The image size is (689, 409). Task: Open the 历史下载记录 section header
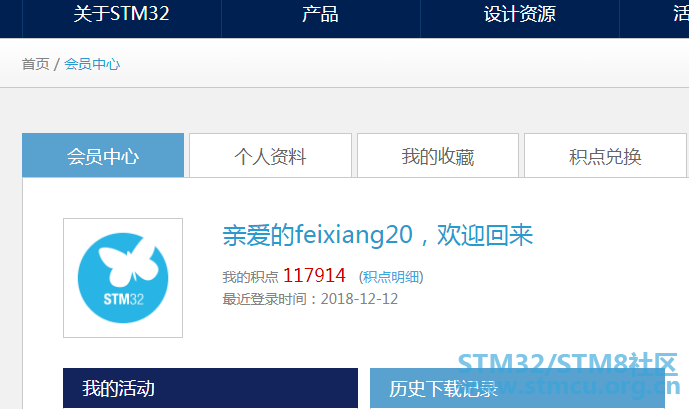tap(517, 388)
